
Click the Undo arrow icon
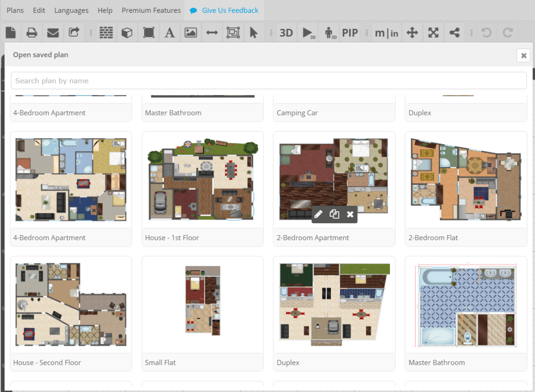click(x=486, y=33)
